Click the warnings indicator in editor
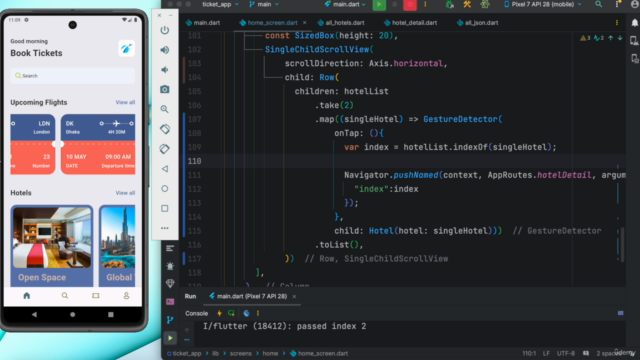 (585, 38)
